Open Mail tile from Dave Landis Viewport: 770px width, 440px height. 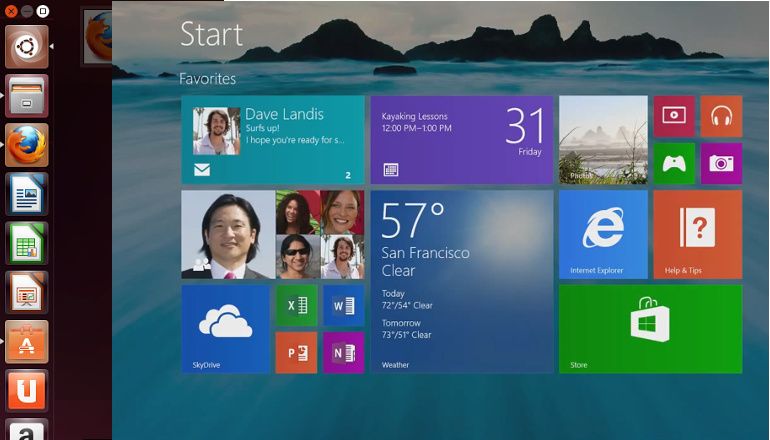tap(272, 140)
